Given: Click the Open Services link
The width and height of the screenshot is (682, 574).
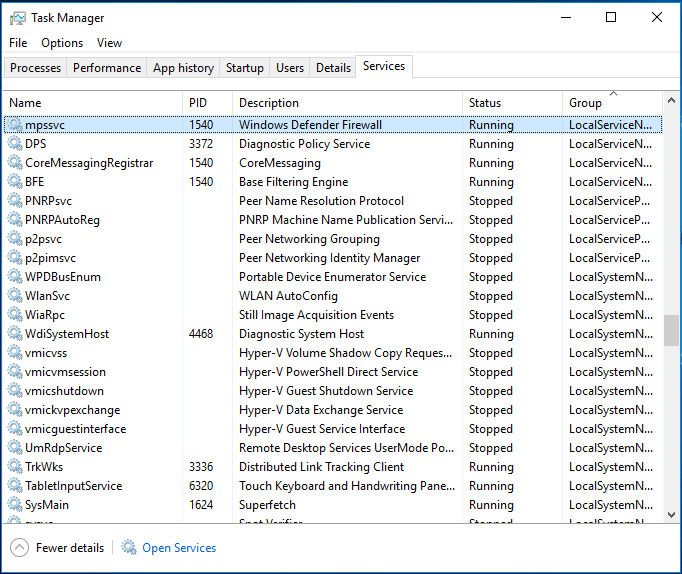Looking at the screenshot, I should [179, 547].
